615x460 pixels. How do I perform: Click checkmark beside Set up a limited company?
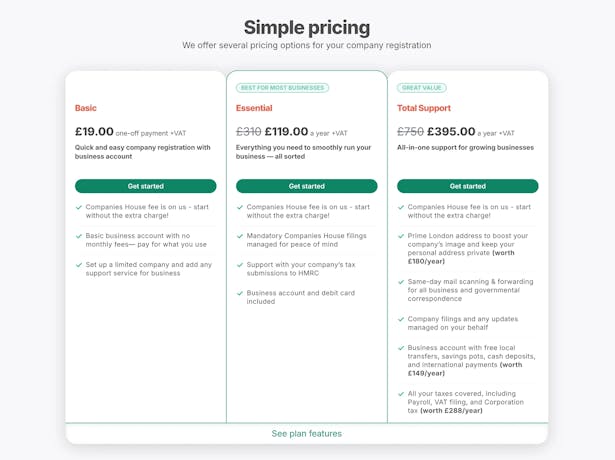(x=79, y=265)
